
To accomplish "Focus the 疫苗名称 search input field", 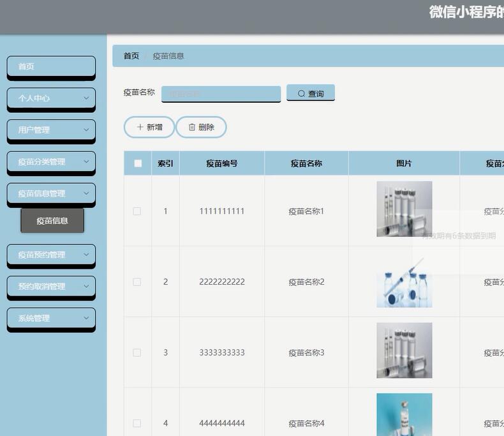I will 221,94.
